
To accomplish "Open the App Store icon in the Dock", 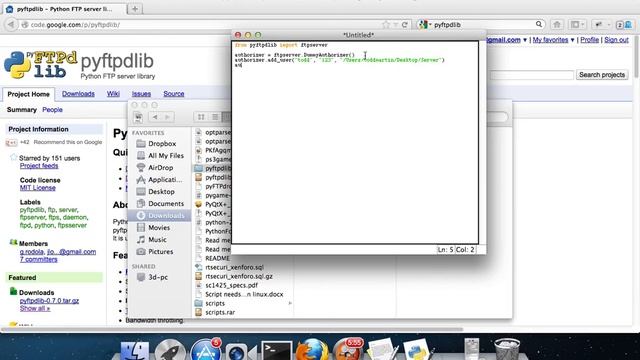I will coord(206,350).
